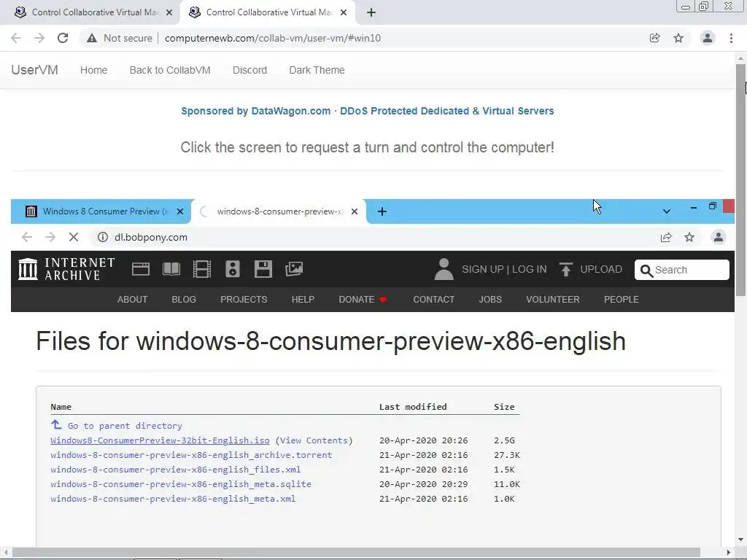This screenshot has width=747, height=560.
Task: Open Internet Archive Video film icon
Action: click(201, 269)
